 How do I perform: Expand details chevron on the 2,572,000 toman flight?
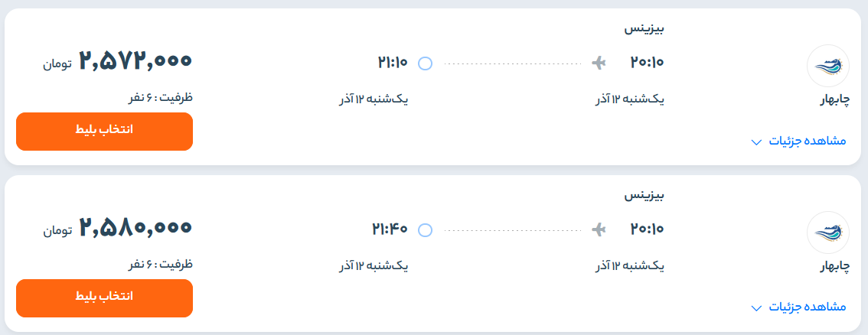click(756, 141)
